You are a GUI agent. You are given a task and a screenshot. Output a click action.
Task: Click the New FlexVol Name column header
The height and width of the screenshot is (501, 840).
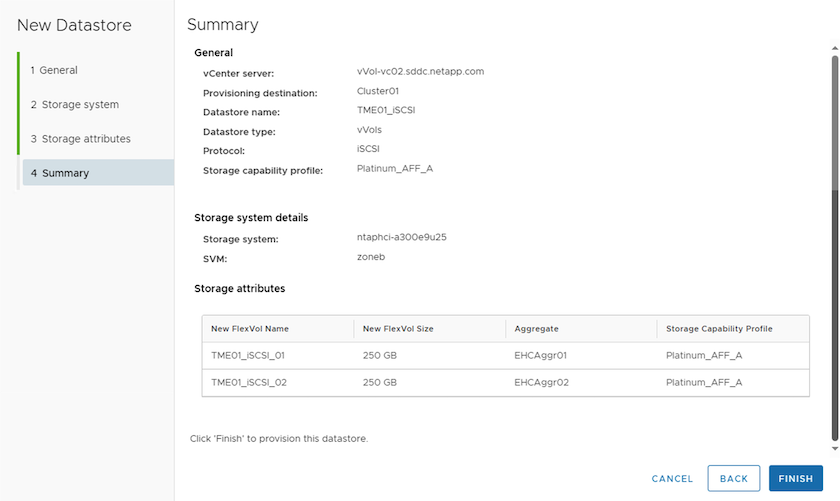tap(249, 329)
